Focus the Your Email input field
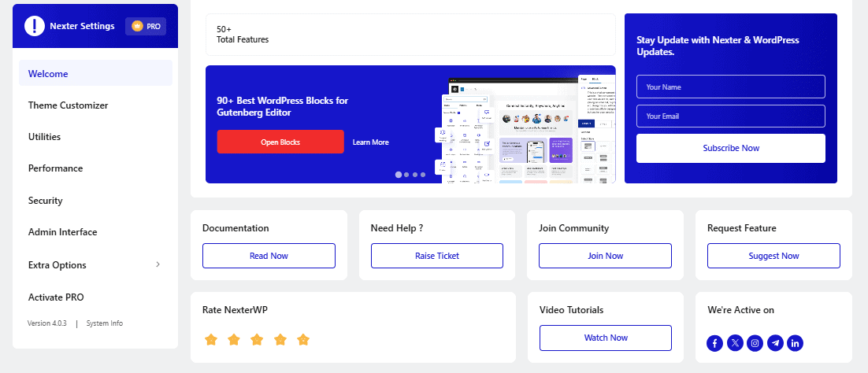This screenshot has height=373, width=868. pyautogui.click(x=731, y=116)
